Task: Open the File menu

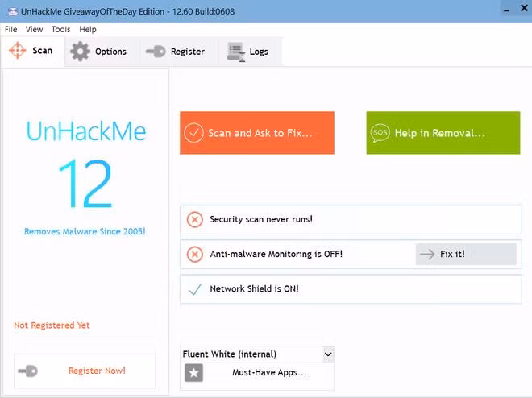Action: point(12,29)
